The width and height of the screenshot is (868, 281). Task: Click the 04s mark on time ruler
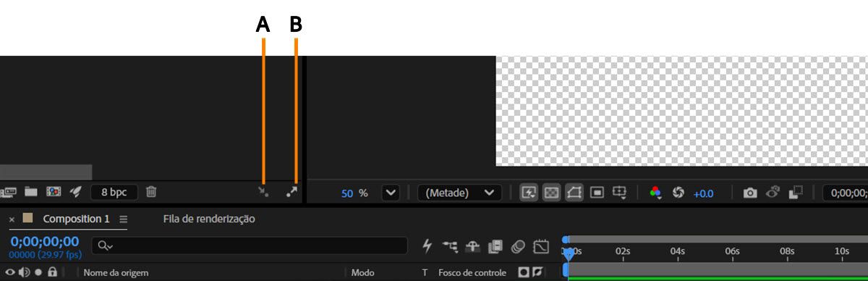(x=677, y=251)
